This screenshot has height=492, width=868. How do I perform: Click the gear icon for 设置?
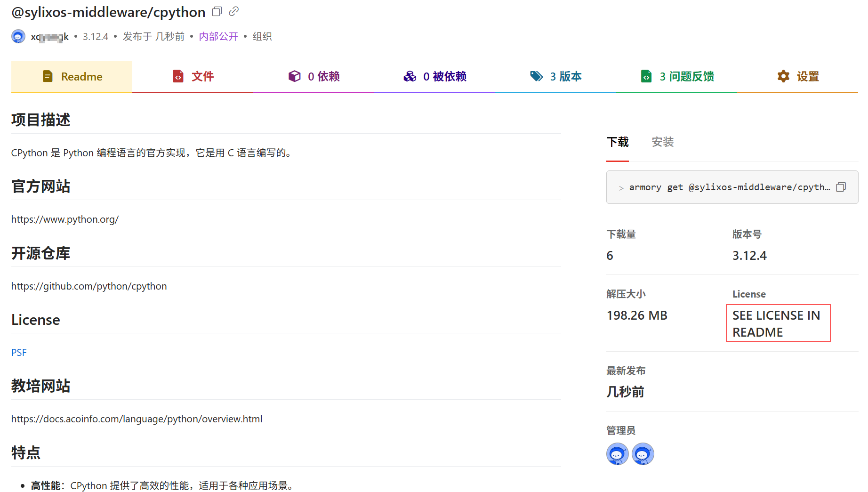click(x=783, y=76)
